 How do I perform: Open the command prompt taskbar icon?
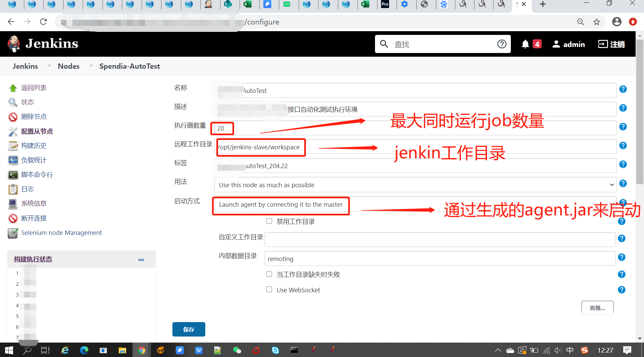[x=294, y=350]
